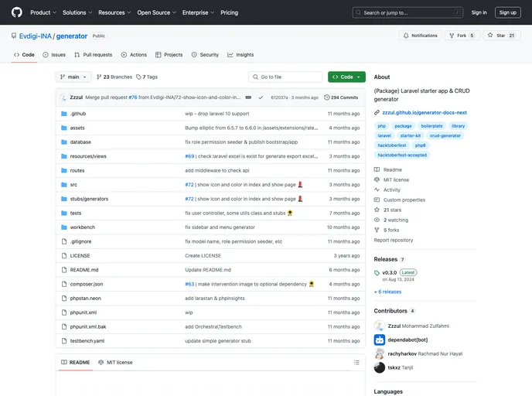532x396 pixels.
Task: Click the repository icon beside Evdigi-INA
Action: point(14,36)
